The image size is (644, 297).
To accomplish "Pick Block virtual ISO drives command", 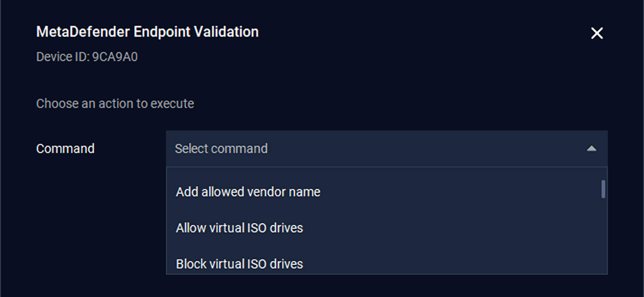I will pyautogui.click(x=239, y=264).
